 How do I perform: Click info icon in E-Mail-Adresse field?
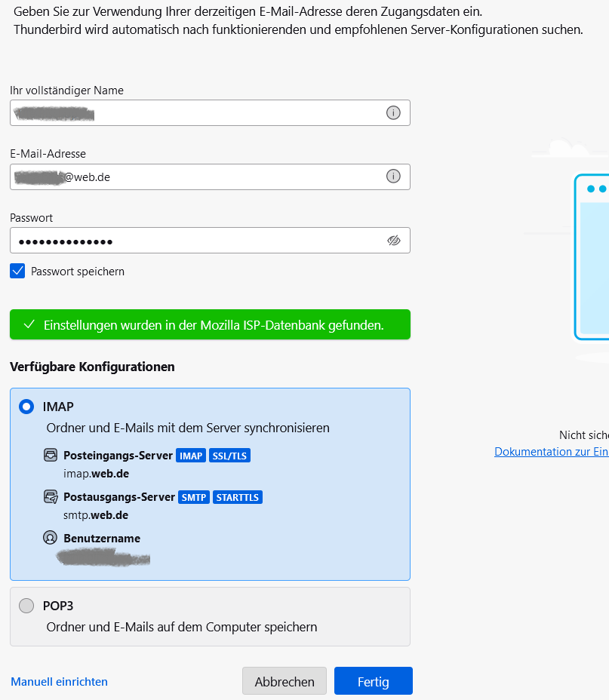click(x=393, y=177)
